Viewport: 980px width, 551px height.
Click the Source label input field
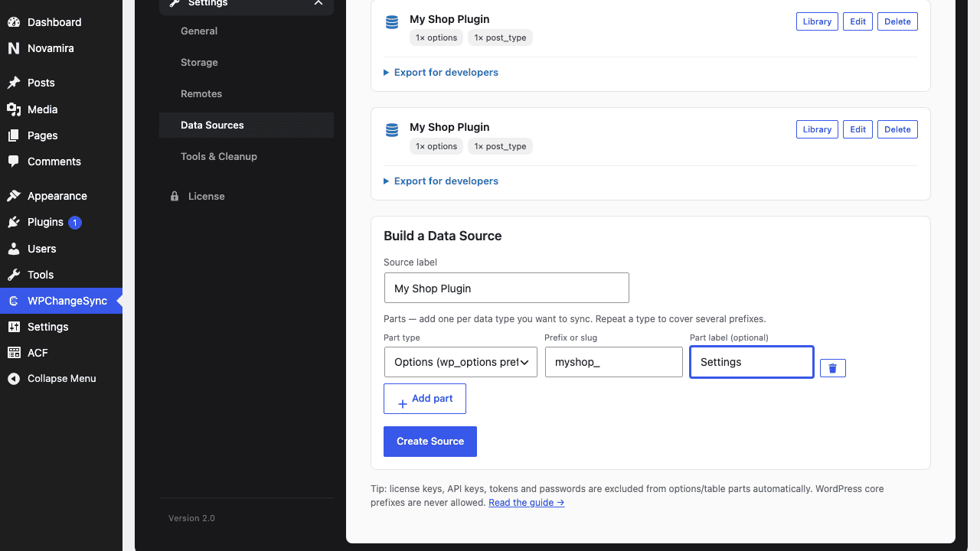[x=507, y=288]
